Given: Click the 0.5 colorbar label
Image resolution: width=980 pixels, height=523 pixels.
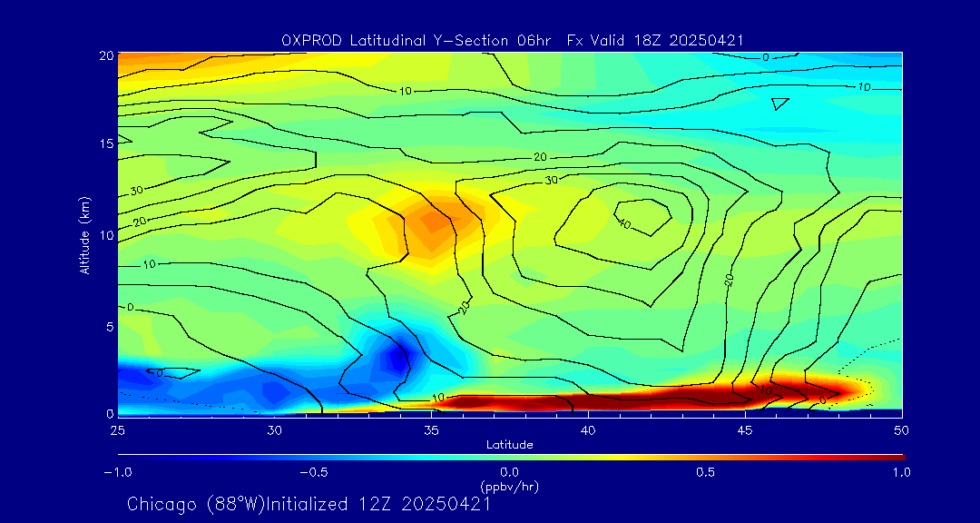Looking at the screenshot, I should [x=706, y=472].
